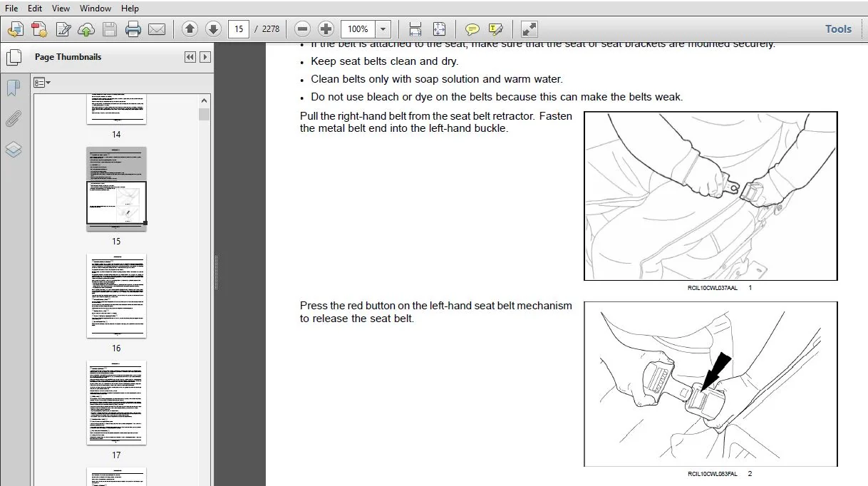Open the Tools pane
Image resolution: width=868 pixels, height=486 pixels.
point(838,29)
